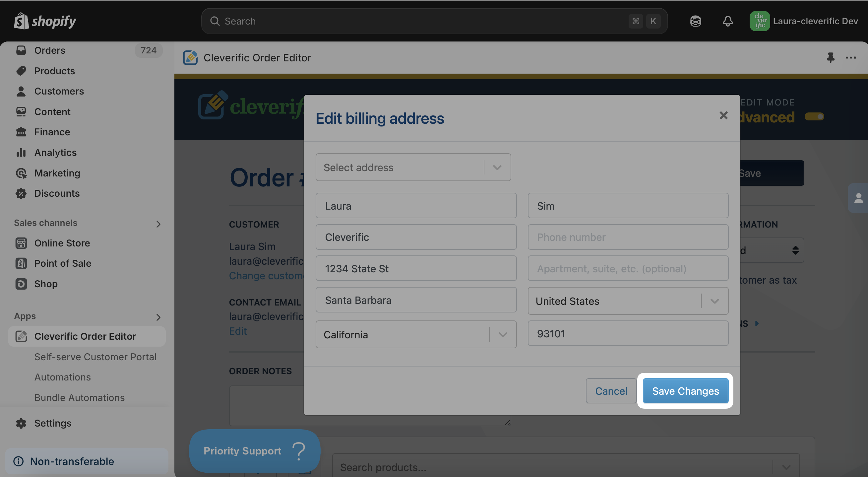The width and height of the screenshot is (868, 477).
Task: Open the Self-serve Customer Portal page
Action: (95, 357)
